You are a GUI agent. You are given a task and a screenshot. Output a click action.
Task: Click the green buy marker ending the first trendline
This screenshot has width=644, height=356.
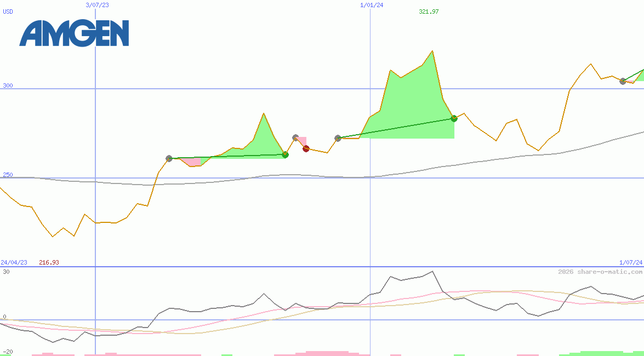click(285, 155)
